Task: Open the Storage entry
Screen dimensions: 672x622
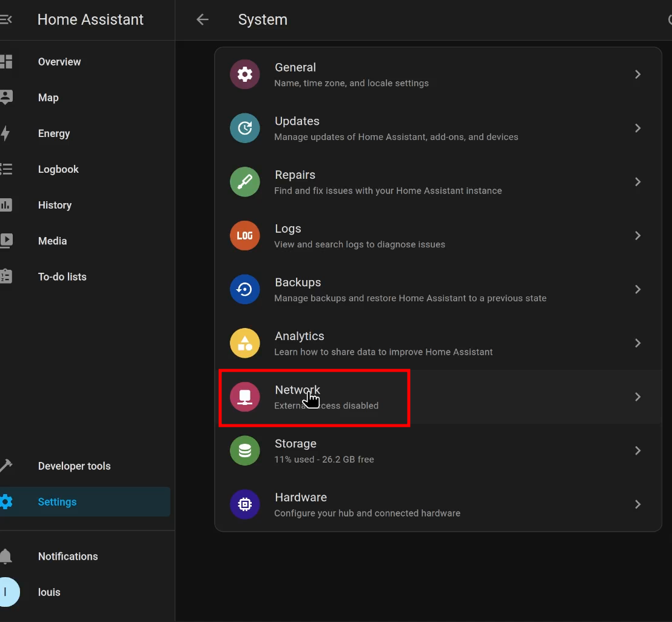Action: point(438,450)
